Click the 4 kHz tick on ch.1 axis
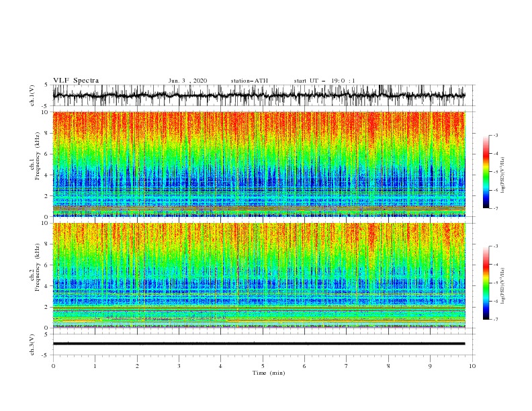 46,175
